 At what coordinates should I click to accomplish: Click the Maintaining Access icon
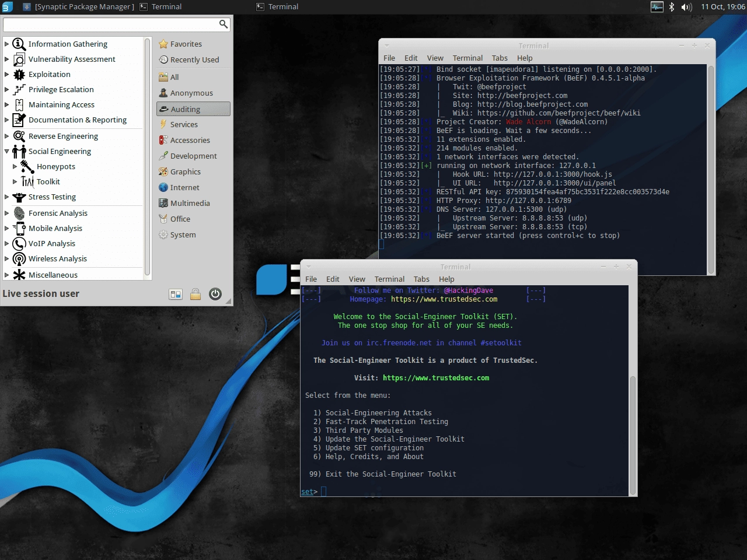[19, 104]
